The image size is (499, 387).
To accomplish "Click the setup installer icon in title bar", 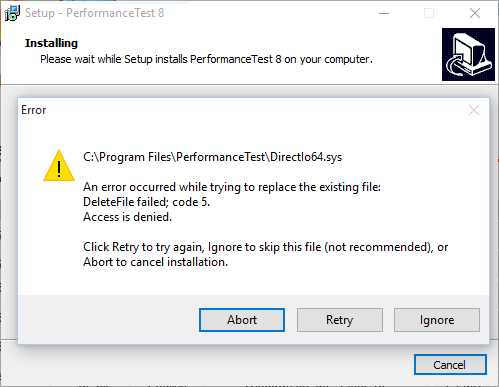I will tap(12, 13).
